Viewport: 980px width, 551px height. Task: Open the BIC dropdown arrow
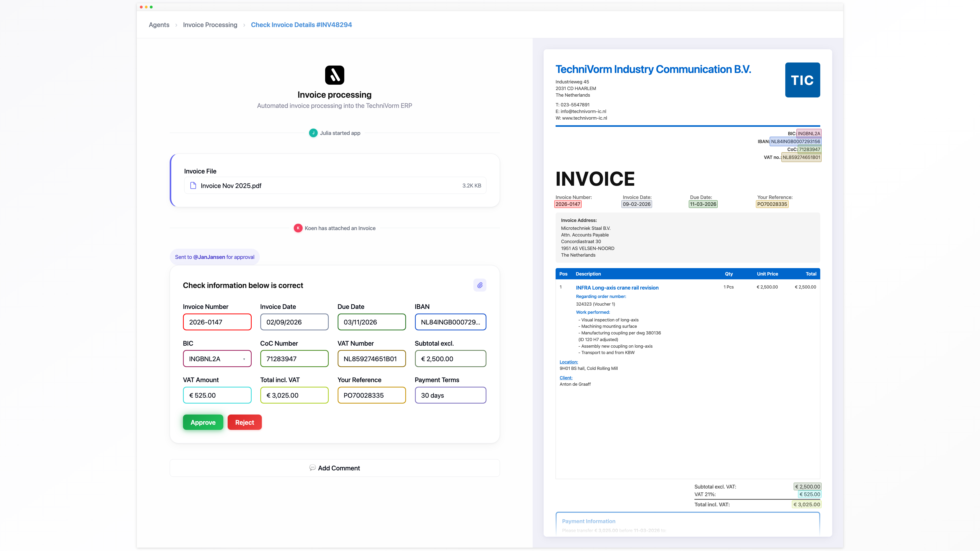[x=244, y=359]
